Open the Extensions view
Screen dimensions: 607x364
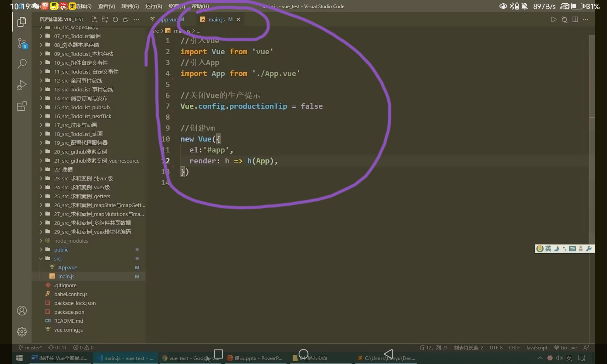click(x=22, y=106)
